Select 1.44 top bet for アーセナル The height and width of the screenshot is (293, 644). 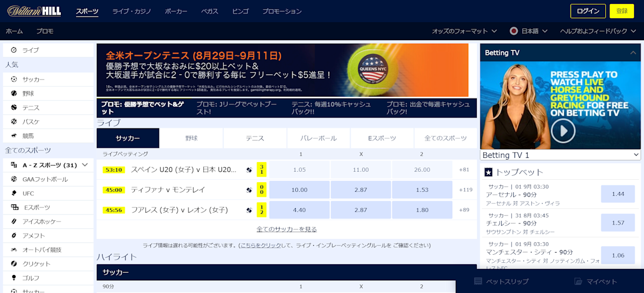pyautogui.click(x=618, y=194)
